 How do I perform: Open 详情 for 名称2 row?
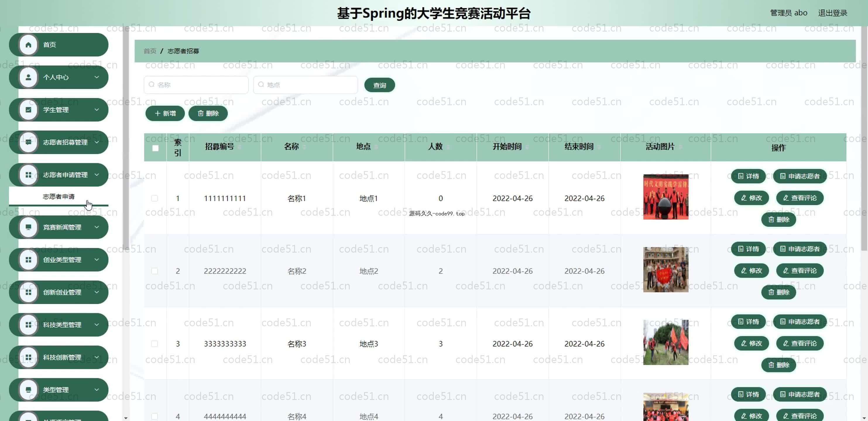click(748, 249)
